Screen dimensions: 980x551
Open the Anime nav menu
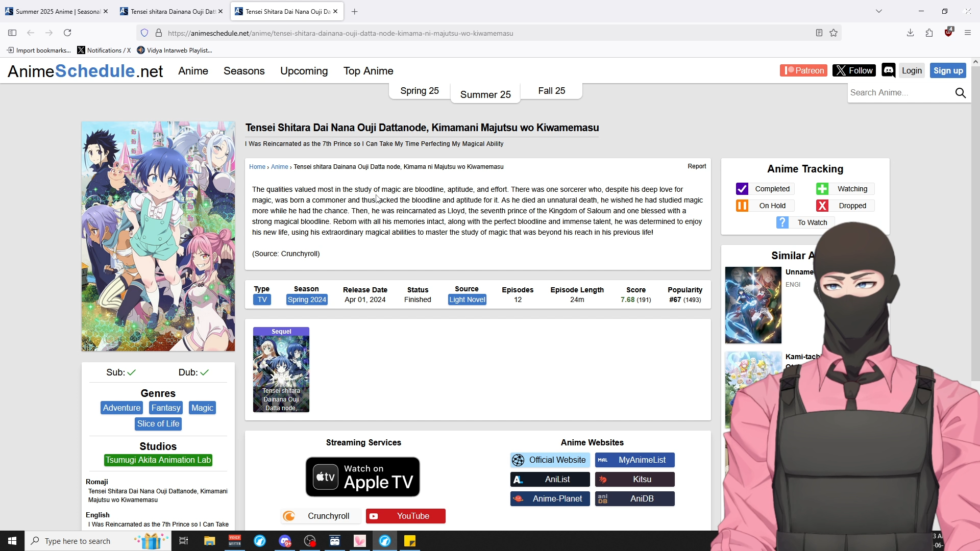(x=193, y=71)
